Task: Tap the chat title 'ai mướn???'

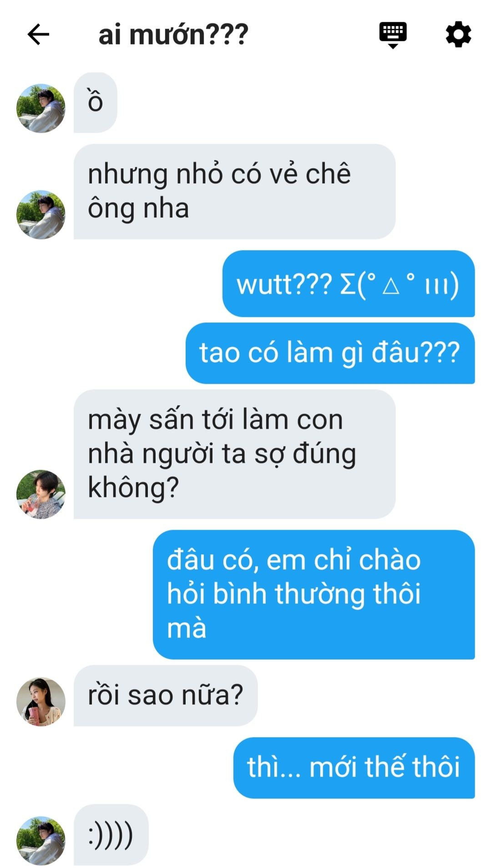Action: (x=173, y=35)
